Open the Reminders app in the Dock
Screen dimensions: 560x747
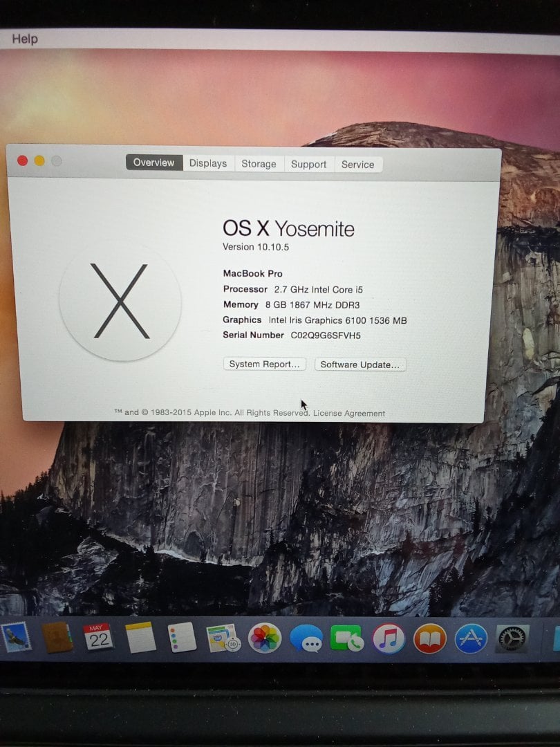pos(182,638)
